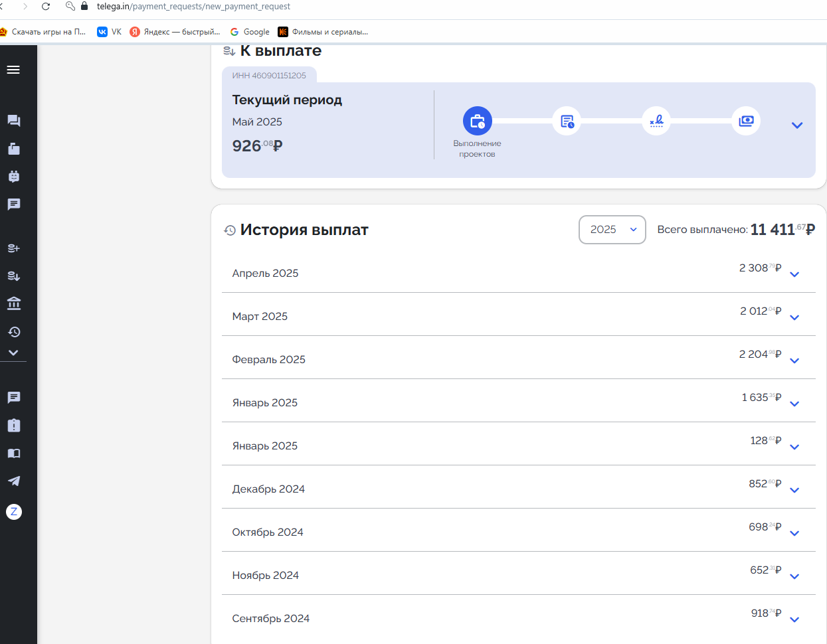Click the 2 012 ₽ amount
This screenshot has height=644, width=827.
point(761,311)
